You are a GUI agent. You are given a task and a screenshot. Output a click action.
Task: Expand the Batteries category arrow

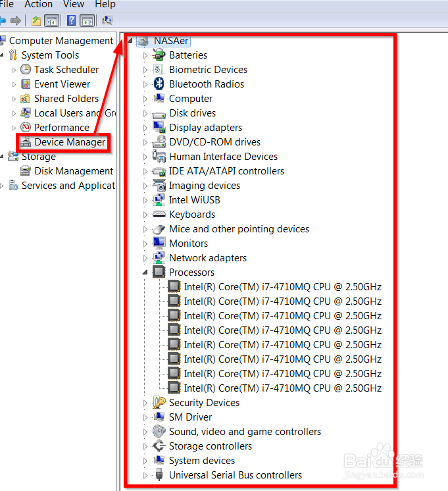point(145,55)
